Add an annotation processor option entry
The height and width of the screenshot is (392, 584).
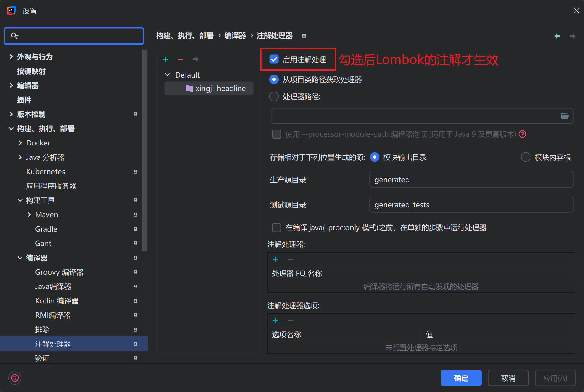tap(275, 320)
